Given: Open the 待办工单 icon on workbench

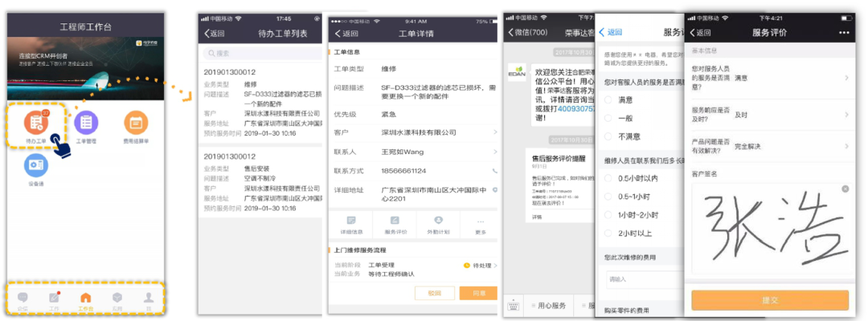Looking at the screenshot, I should click(x=36, y=123).
